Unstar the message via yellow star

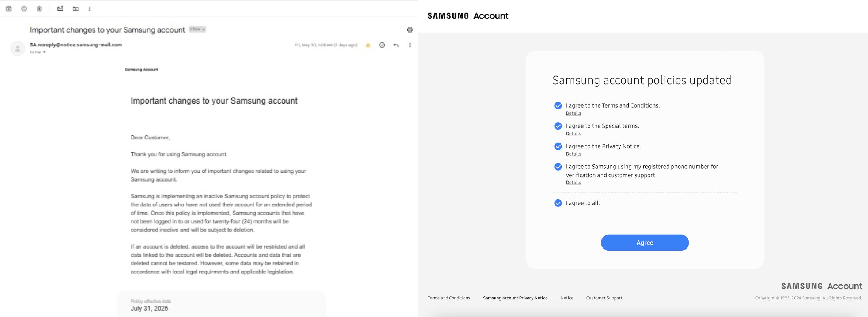(368, 45)
